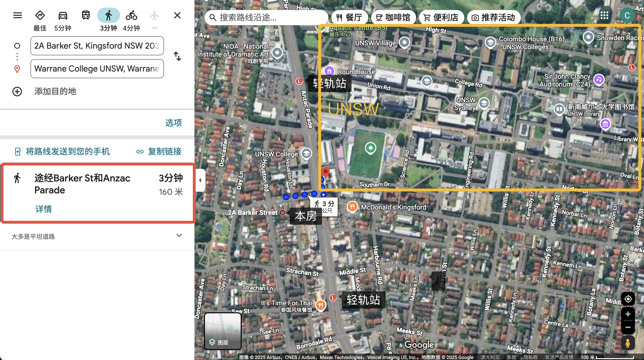Open the hamburger main menu
The height and width of the screenshot is (360, 644).
point(17,15)
